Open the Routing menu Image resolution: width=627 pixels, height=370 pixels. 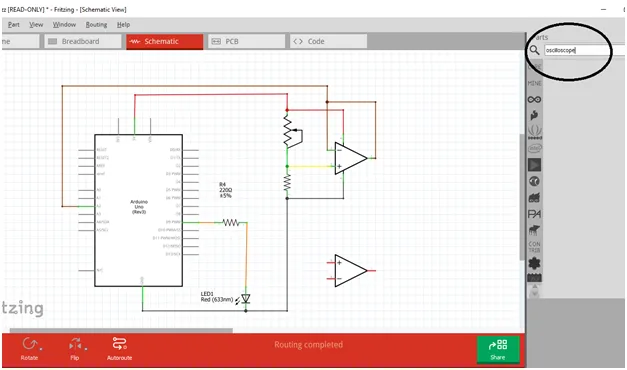pos(96,24)
